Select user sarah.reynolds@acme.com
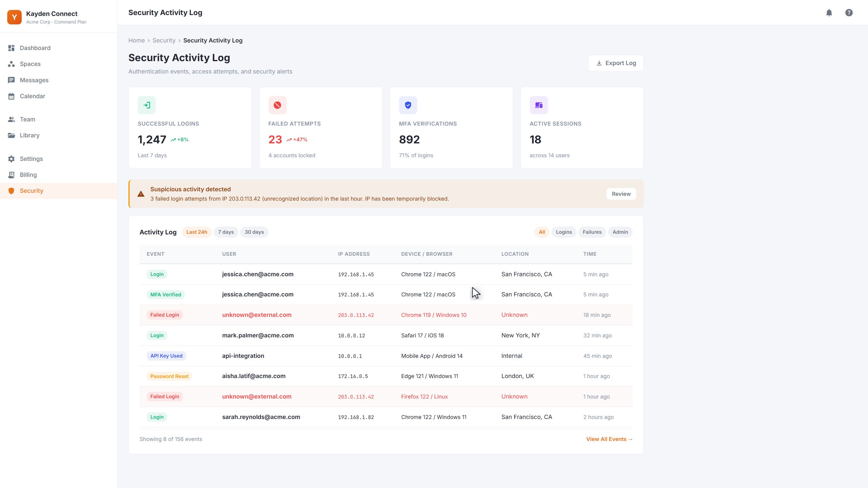 coord(261,417)
